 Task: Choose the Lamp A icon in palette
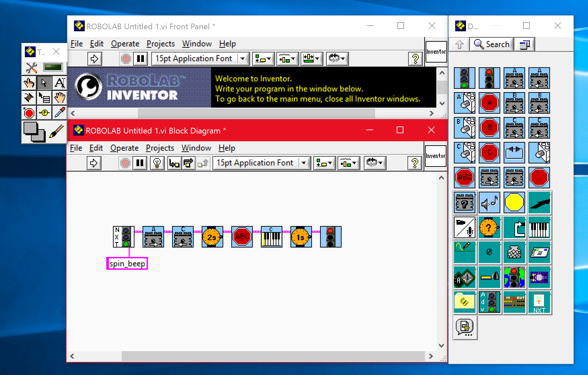pos(464,103)
